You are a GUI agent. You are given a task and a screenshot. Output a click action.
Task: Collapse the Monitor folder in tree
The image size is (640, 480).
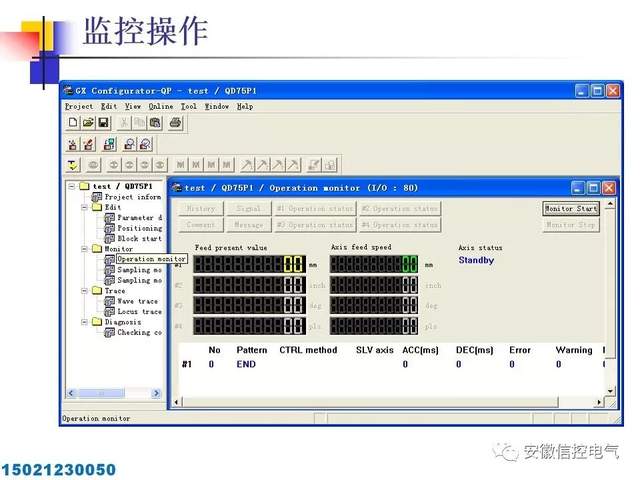point(84,249)
